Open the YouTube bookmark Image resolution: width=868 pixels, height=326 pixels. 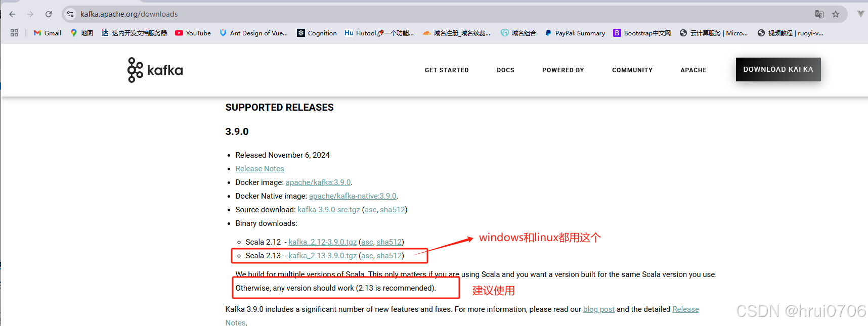click(x=193, y=33)
